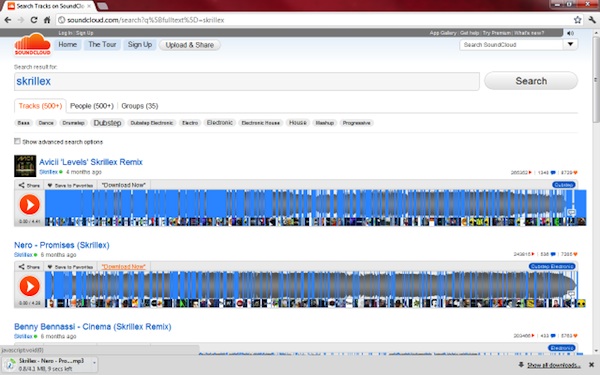Screen dimensions: 600x375
Task: Play Nero - Promises (Skrillex) track
Action: [x=29, y=286]
